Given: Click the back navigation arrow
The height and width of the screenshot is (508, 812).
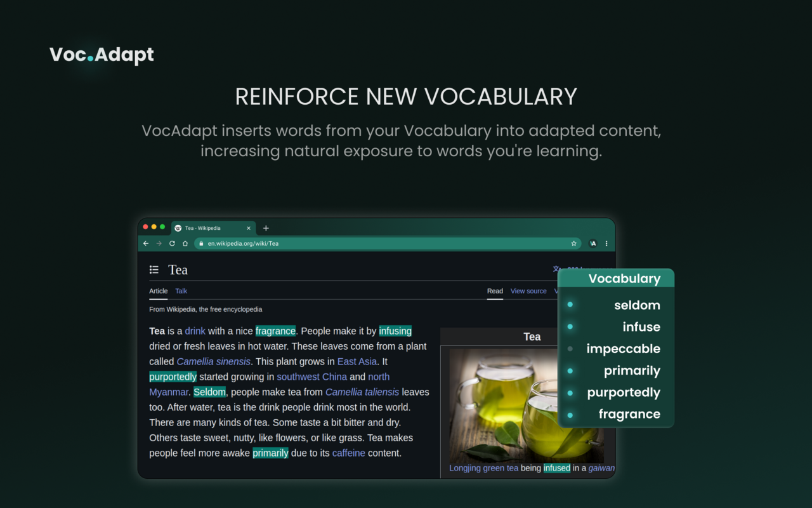Looking at the screenshot, I should [145, 243].
